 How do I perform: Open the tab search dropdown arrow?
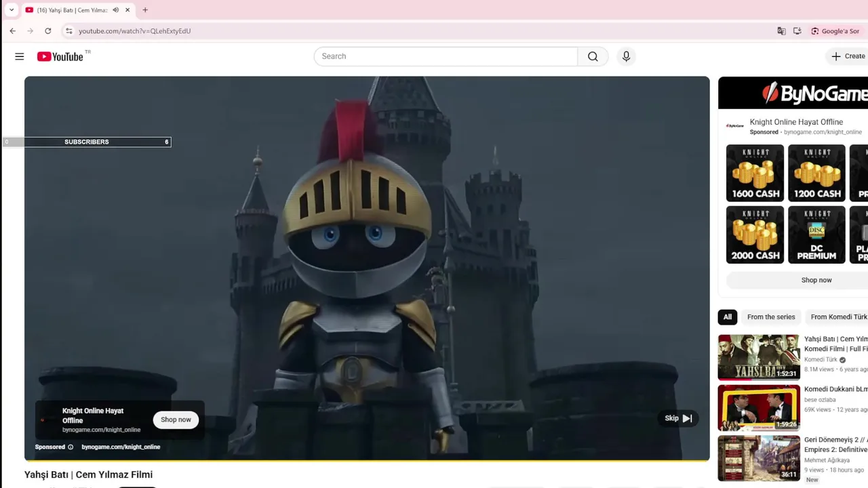(x=12, y=10)
